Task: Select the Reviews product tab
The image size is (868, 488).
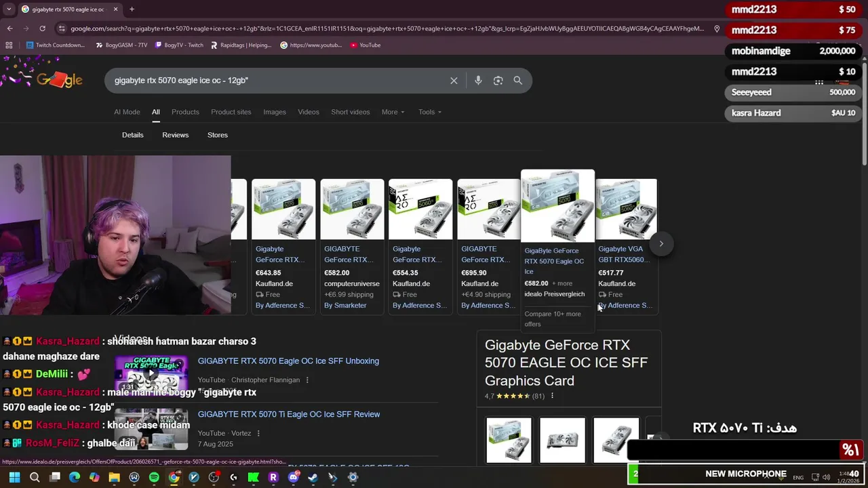Action: click(176, 135)
